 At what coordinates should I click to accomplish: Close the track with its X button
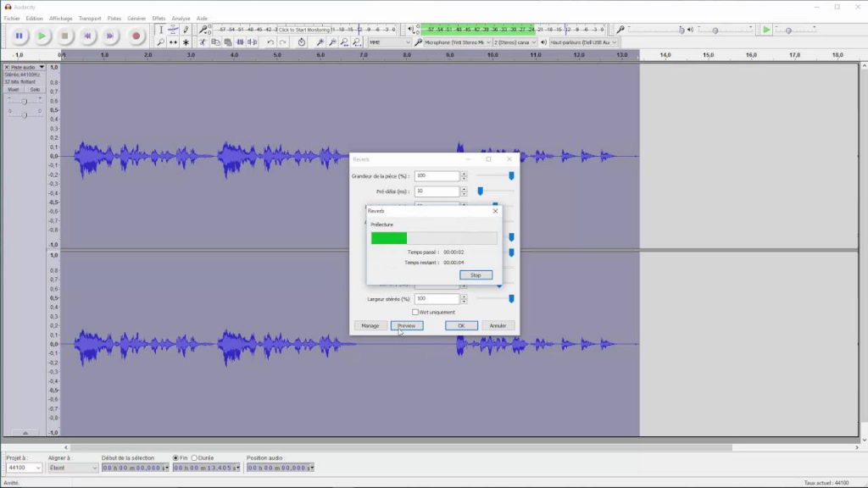[7, 67]
